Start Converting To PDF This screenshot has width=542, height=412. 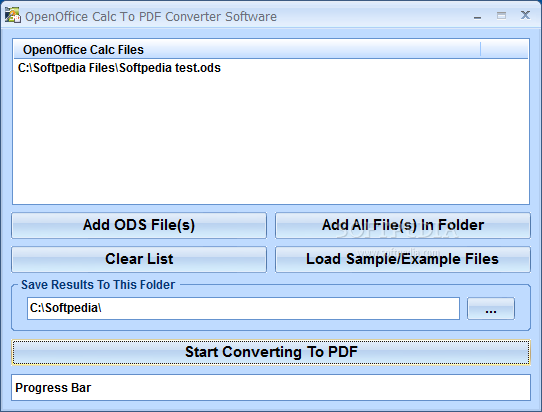coord(271,352)
